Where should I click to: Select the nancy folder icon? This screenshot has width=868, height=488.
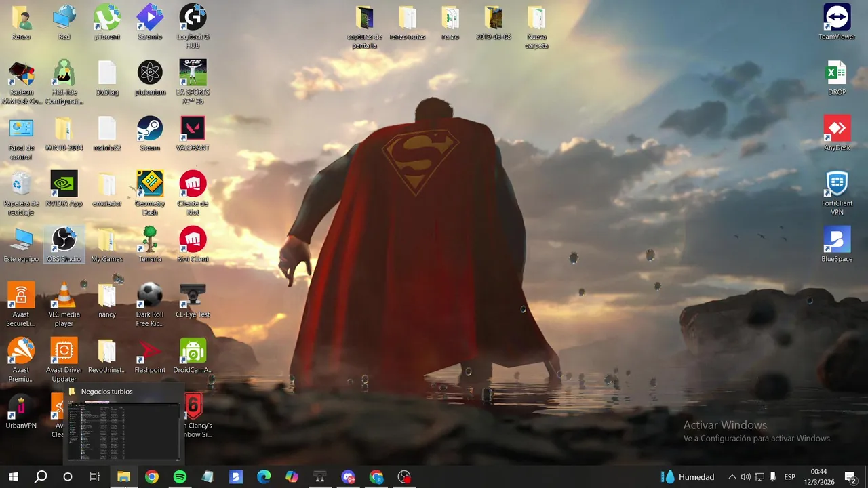107,300
